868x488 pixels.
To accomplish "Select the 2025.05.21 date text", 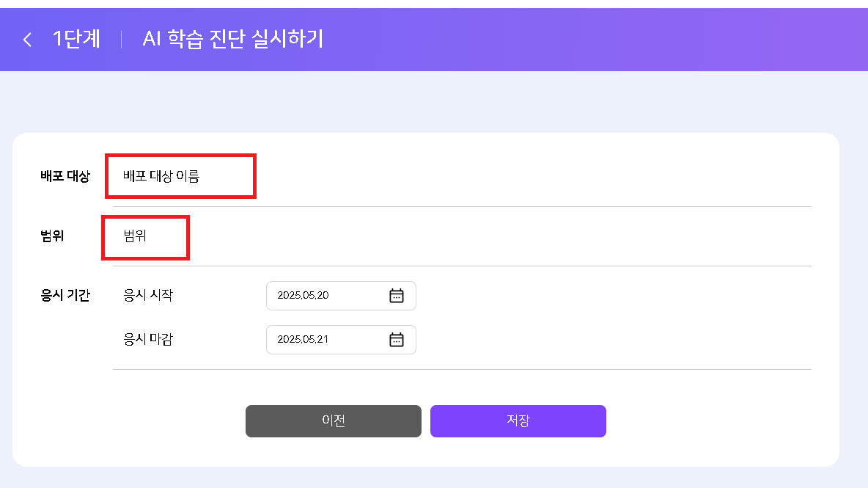I will [x=303, y=339].
